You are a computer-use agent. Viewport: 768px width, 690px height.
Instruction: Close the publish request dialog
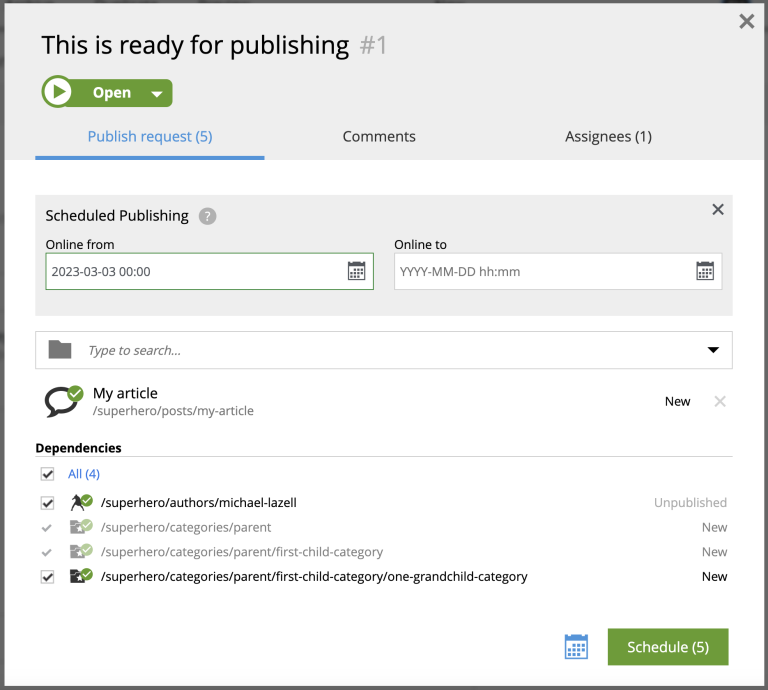click(x=746, y=21)
